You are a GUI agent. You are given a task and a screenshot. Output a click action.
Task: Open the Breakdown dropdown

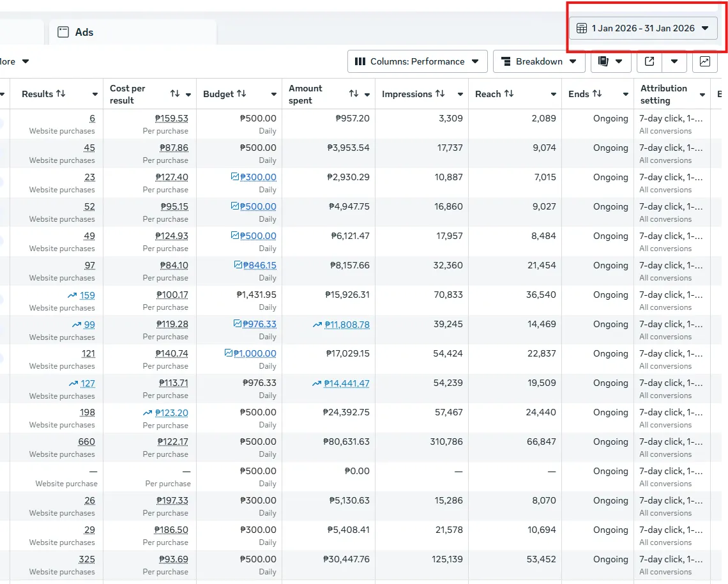pos(539,61)
